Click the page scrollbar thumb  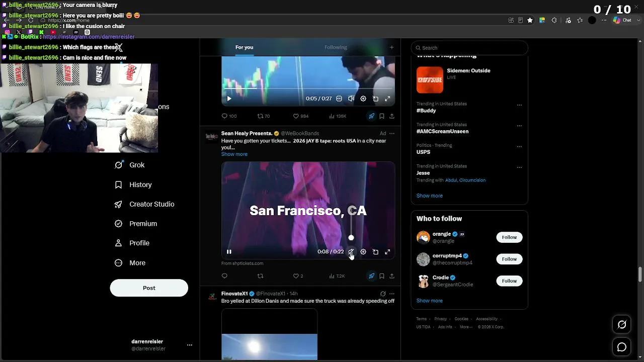tap(640, 275)
